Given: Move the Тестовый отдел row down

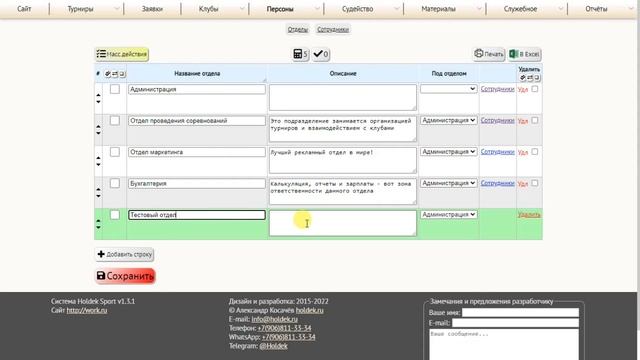Looking at the screenshot, I should [x=98, y=227].
